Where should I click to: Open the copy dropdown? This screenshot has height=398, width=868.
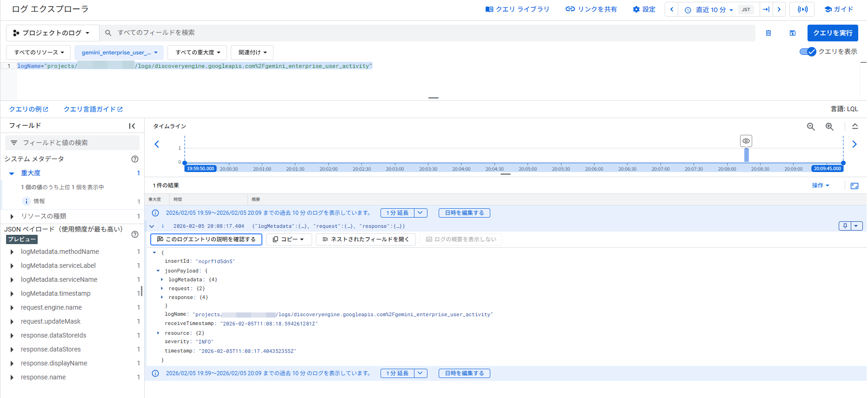(289, 239)
